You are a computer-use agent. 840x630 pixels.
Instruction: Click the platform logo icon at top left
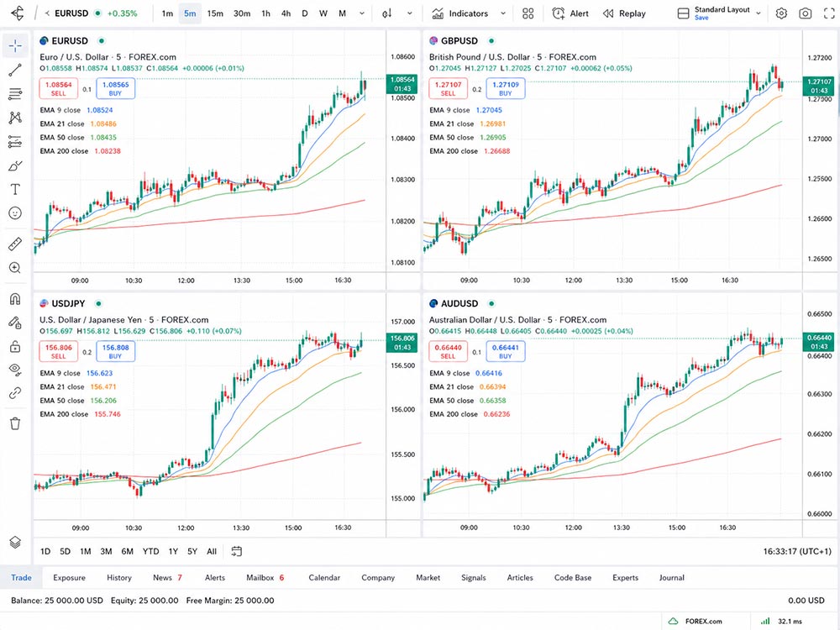17,13
